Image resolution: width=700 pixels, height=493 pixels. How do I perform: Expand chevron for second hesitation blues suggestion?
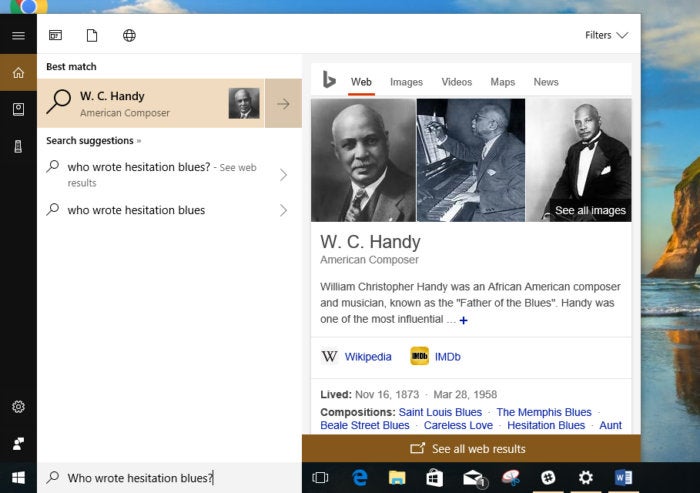click(283, 210)
